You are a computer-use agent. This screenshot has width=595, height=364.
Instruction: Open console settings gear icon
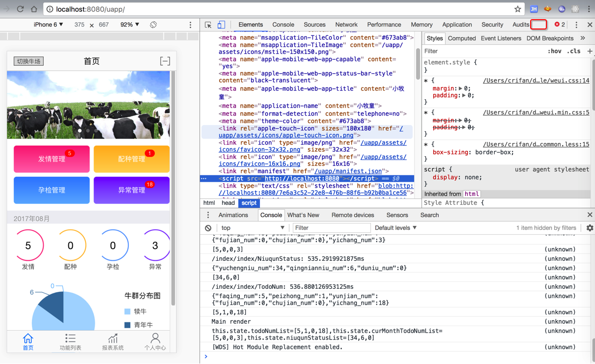pyautogui.click(x=590, y=228)
